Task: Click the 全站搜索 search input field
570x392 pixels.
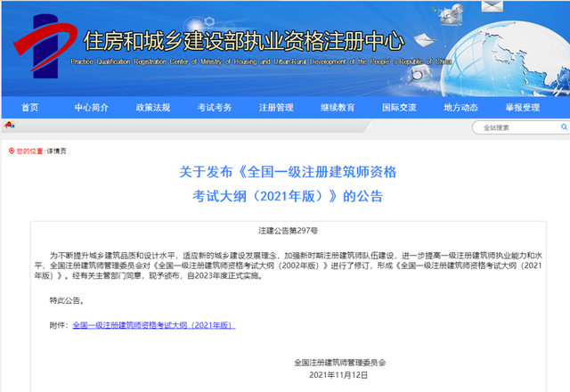Action: tap(512, 127)
